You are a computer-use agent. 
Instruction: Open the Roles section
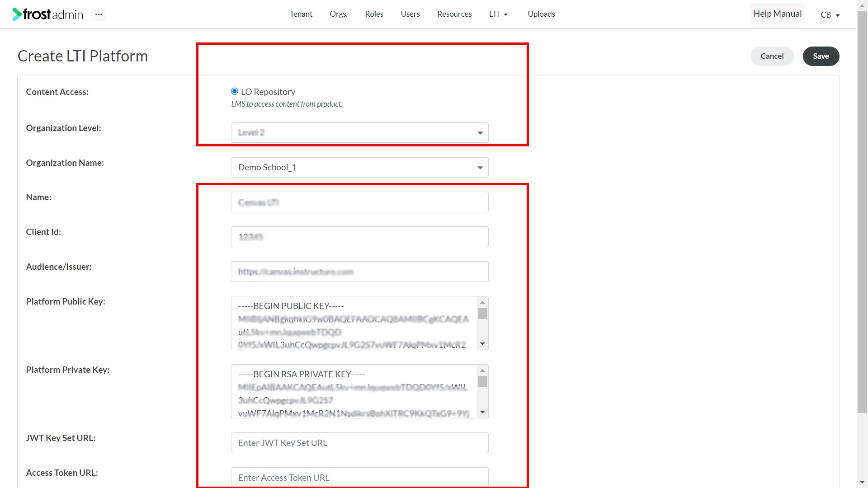374,14
